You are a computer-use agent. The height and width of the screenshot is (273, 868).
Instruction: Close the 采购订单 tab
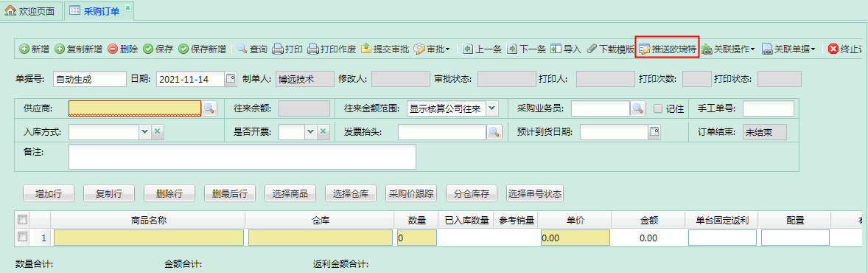(127, 8)
